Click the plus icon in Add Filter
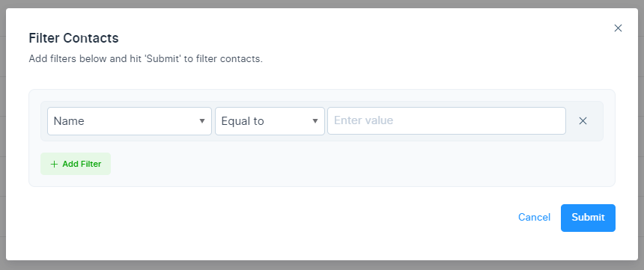Image resolution: width=644 pixels, height=270 pixels. point(54,164)
